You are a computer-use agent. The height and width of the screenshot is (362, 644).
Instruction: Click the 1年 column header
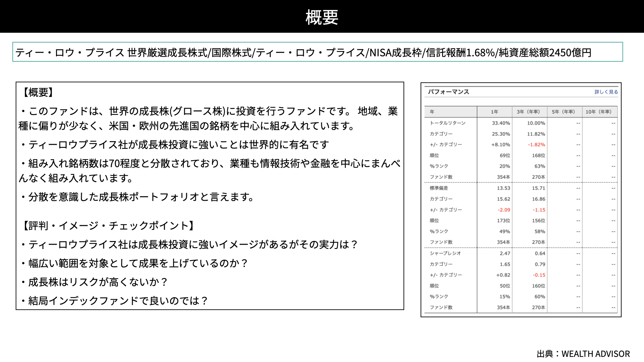(x=494, y=112)
